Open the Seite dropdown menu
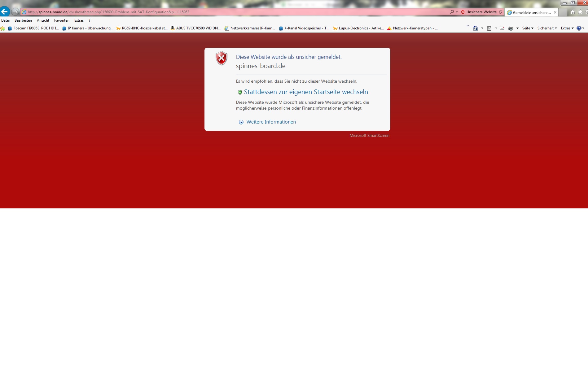The image size is (588, 379). point(528,28)
